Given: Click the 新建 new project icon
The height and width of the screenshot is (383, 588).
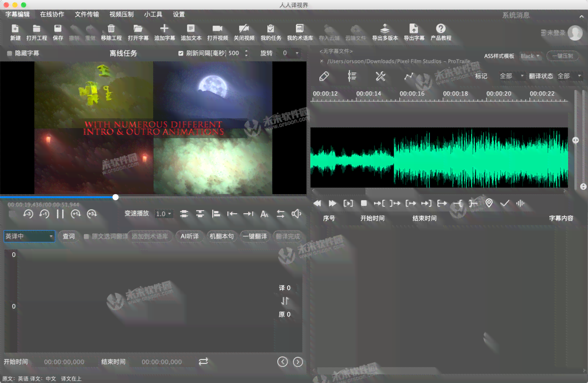Looking at the screenshot, I should pos(15,29).
